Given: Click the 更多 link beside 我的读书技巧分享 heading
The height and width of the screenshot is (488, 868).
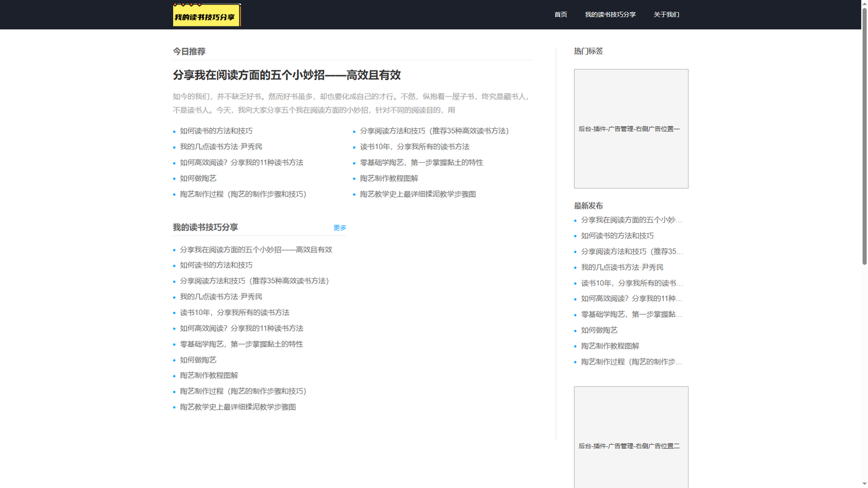Looking at the screenshot, I should [x=340, y=228].
